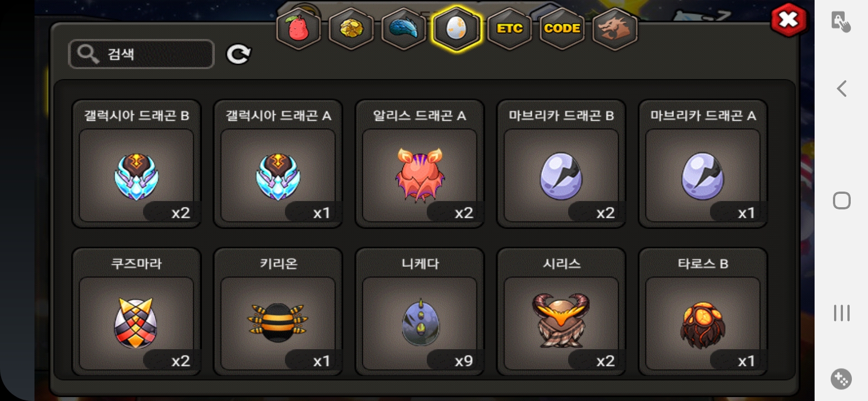Focus the 검색 search field
Image resolution: width=868 pixels, height=401 pixels.
[141, 54]
